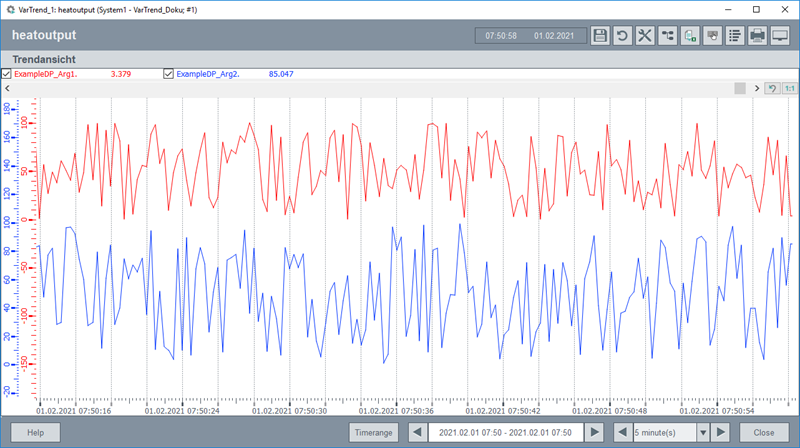
Task: Open the list view icon in toolbar
Action: pyautogui.click(x=735, y=36)
